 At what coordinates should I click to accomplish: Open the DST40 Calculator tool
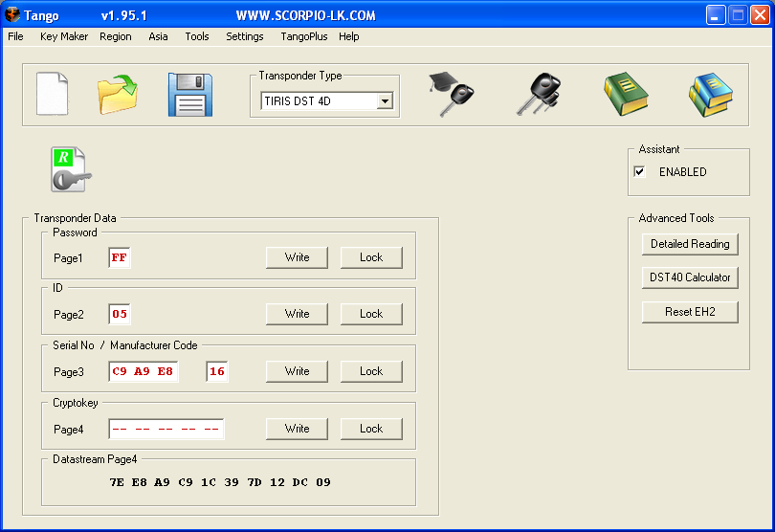pos(690,277)
